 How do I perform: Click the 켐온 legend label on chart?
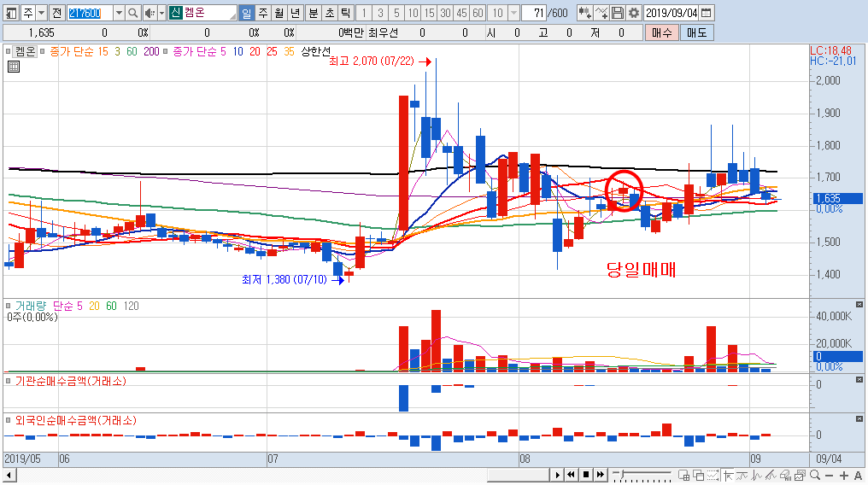pos(25,51)
